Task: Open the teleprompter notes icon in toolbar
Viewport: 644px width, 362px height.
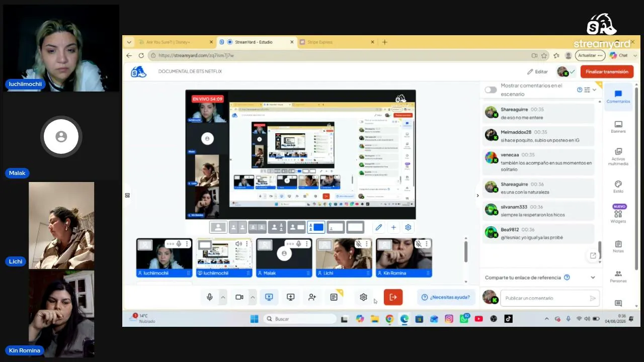Action: (x=334, y=297)
